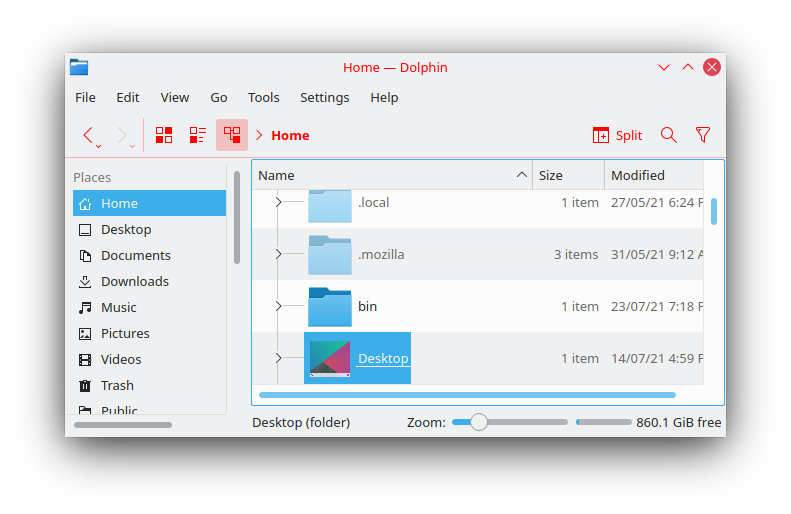Viewport: 791px width, 514px height.
Task: Expand the Desktop folder tree arrow
Action: coord(278,358)
